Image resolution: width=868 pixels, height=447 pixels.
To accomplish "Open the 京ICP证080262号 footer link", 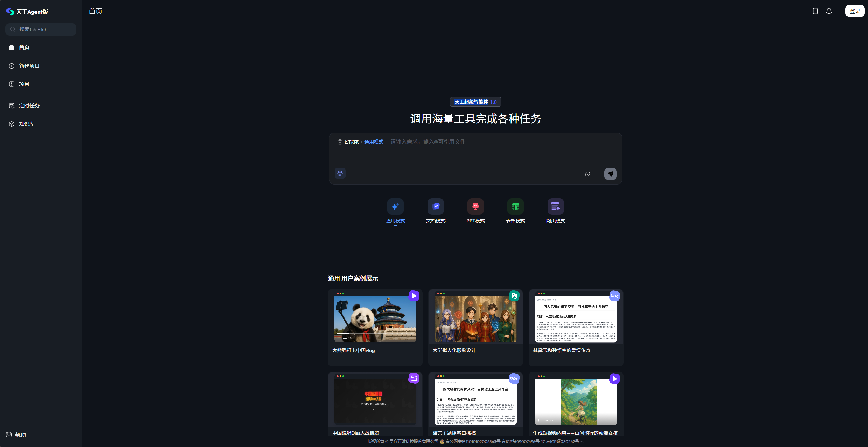I will point(562,441).
